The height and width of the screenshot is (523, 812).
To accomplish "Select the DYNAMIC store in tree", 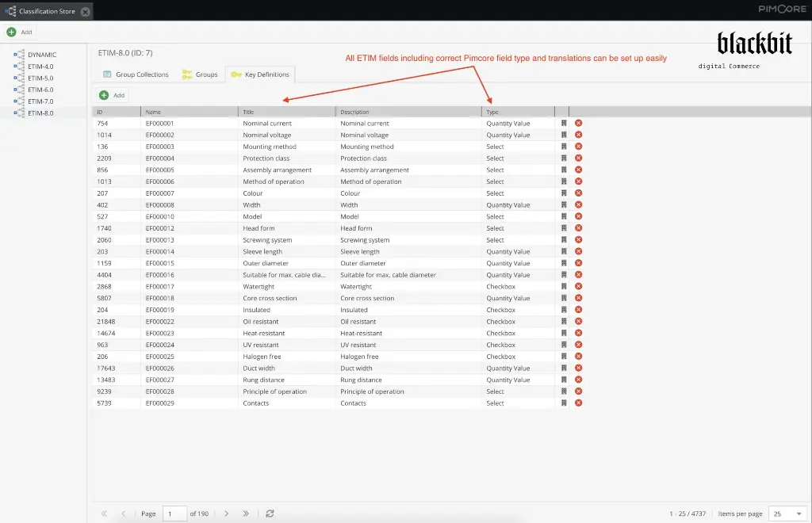I will point(42,55).
